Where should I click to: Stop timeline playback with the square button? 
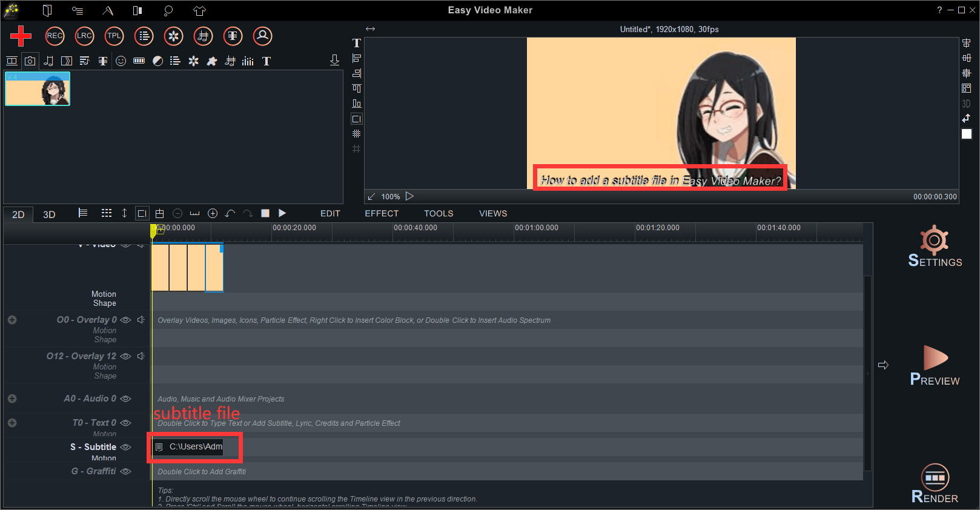[265, 213]
